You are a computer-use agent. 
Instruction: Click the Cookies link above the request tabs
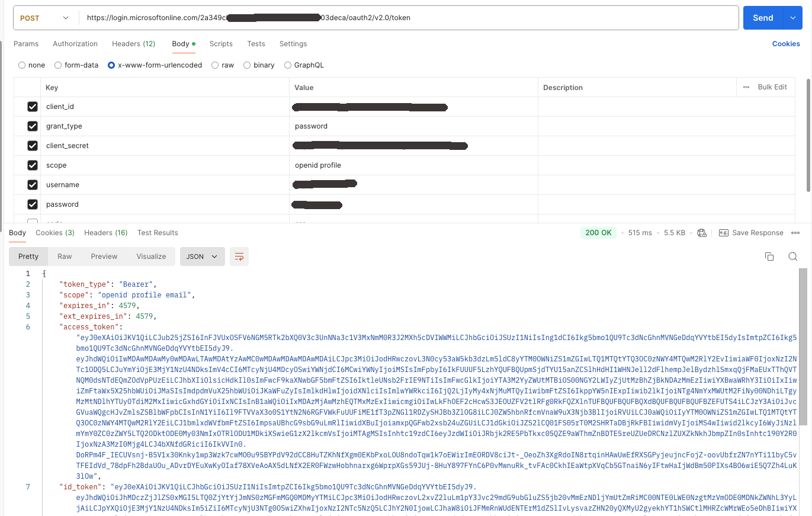pos(786,43)
